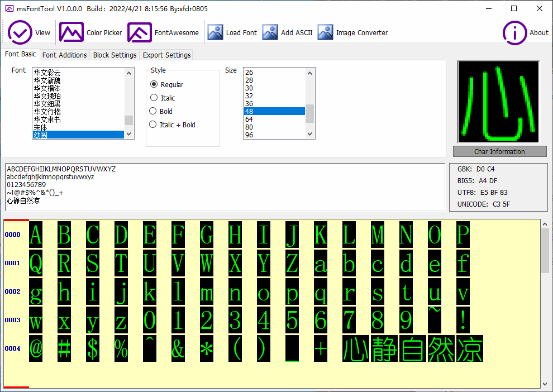Open the Font Additions tab
The height and width of the screenshot is (392, 553).
click(x=65, y=55)
